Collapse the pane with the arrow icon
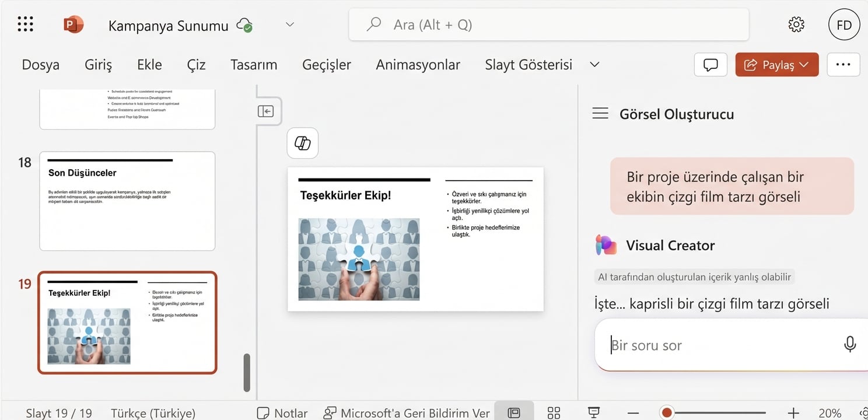This screenshot has height=420, width=868. (x=267, y=110)
